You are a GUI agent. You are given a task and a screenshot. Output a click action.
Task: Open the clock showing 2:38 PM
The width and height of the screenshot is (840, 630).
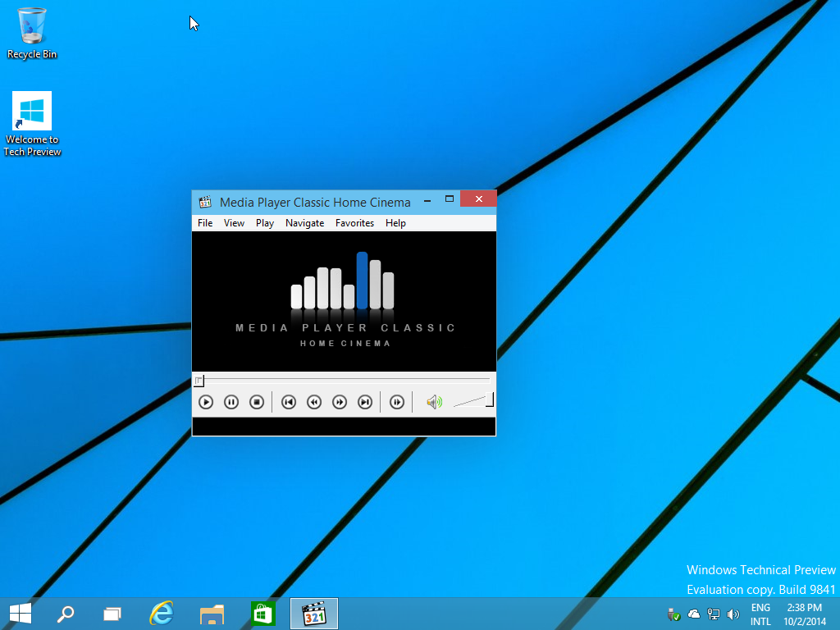tap(805, 614)
